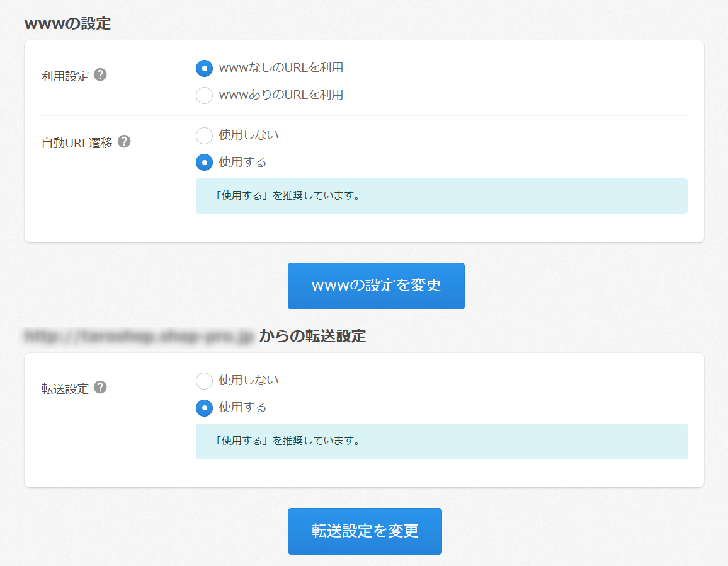This screenshot has width=728, height=566.
Task: Select the wwwなしのURLを利用 radio button
Action: click(204, 68)
